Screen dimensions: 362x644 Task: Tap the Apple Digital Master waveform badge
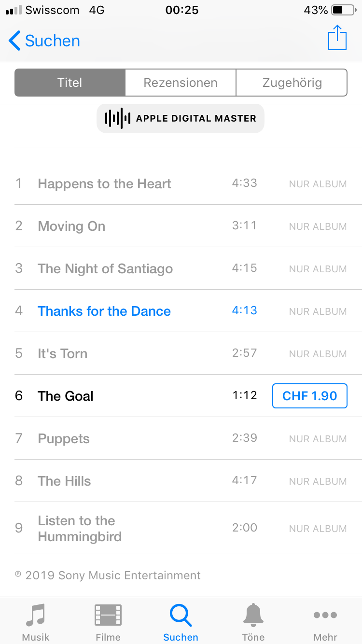tap(181, 118)
